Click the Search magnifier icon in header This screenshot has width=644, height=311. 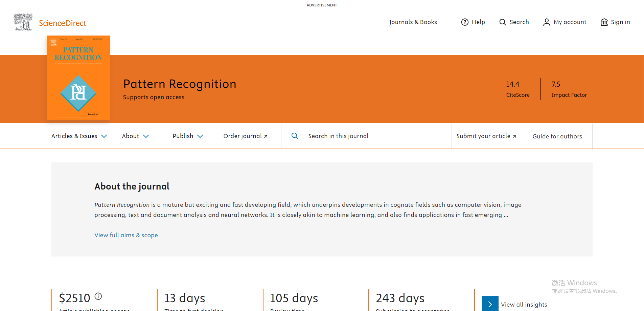click(x=503, y=22)
